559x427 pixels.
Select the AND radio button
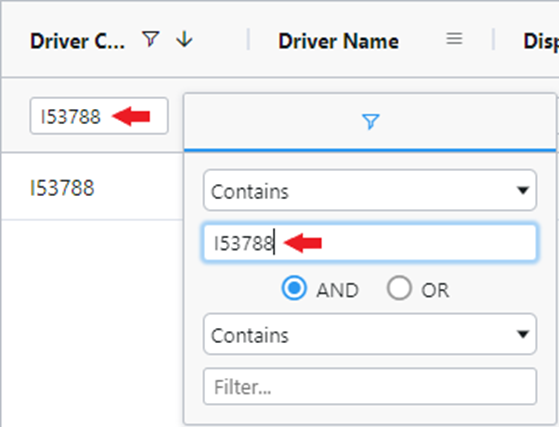pyautogui.click(x=294, y=288)
